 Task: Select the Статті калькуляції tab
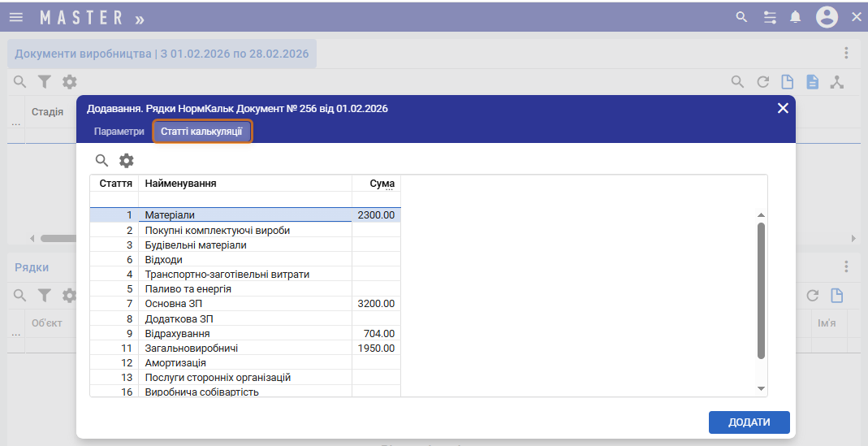coord(201,132)
